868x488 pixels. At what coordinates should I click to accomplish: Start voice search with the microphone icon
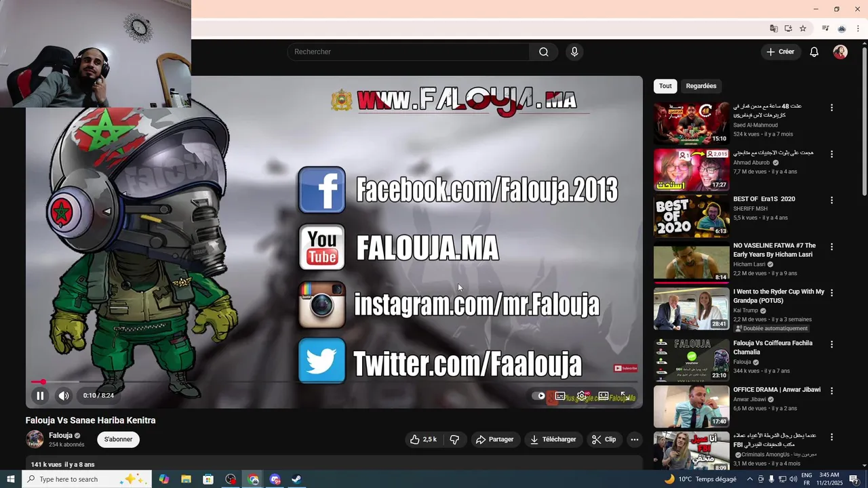pyautogui.click(x=574, y=52)
